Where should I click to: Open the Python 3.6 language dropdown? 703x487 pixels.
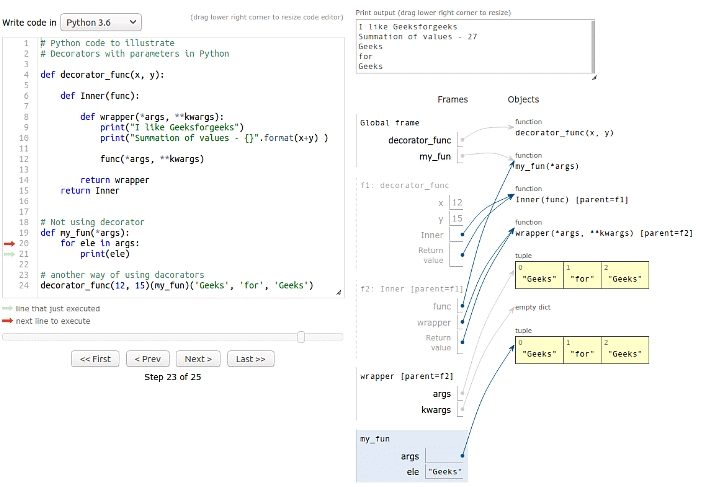101,22
